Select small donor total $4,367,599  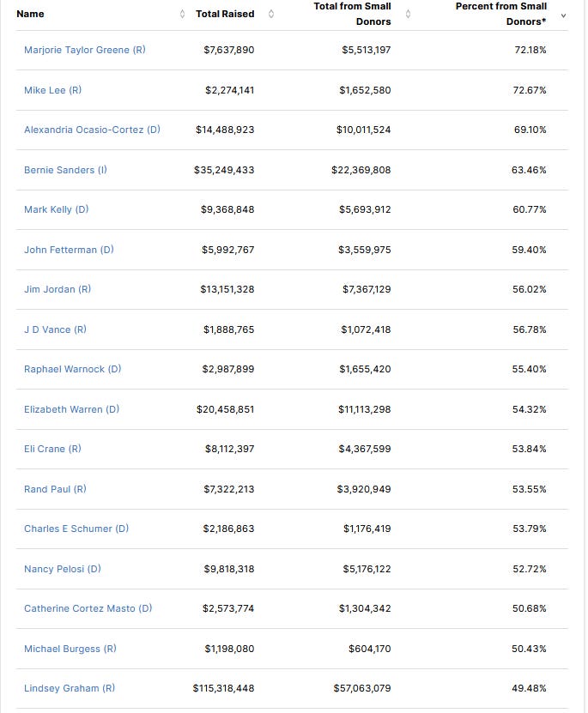365,449
